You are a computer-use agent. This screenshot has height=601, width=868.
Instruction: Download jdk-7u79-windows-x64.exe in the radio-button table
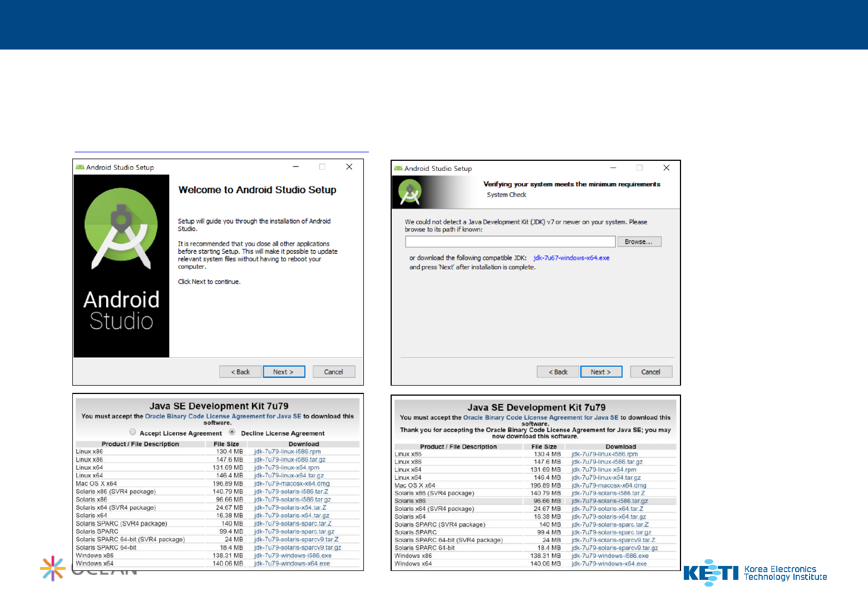(292, 564)
